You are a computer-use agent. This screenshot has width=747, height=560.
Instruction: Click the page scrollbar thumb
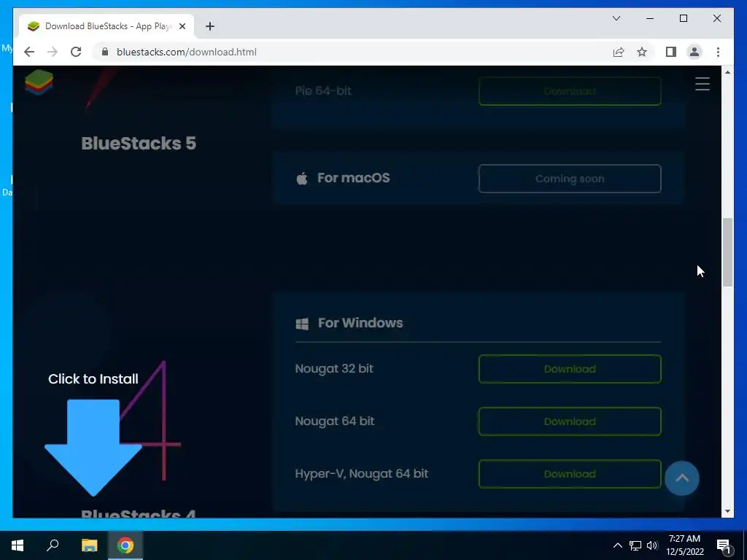727,252
